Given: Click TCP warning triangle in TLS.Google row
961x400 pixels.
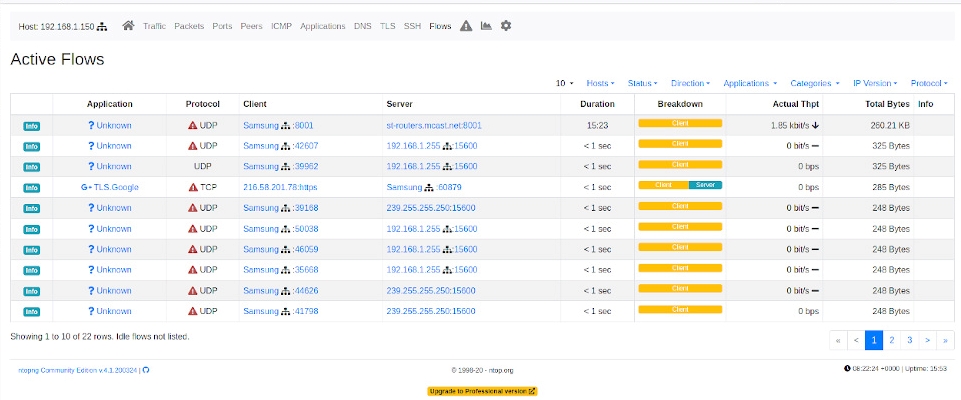Looking at the screenshot, I should tap(192, 187).
